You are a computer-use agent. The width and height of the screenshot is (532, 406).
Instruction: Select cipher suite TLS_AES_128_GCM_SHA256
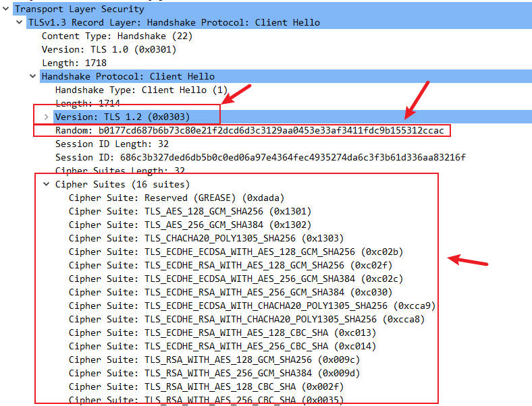coord(190,212)
